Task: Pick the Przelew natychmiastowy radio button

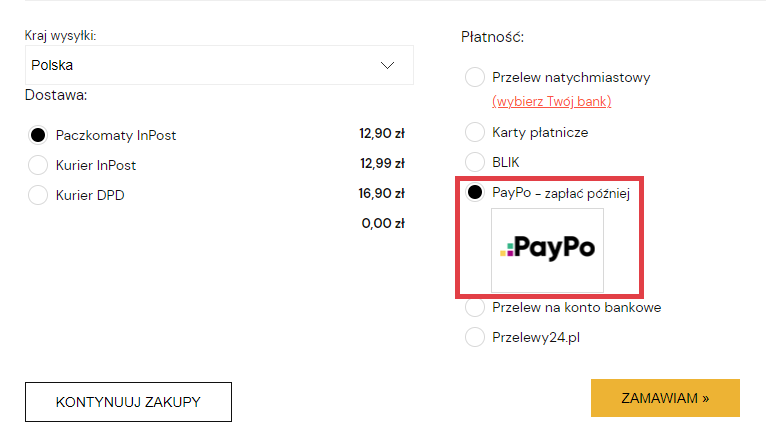Action: [475, 77]
